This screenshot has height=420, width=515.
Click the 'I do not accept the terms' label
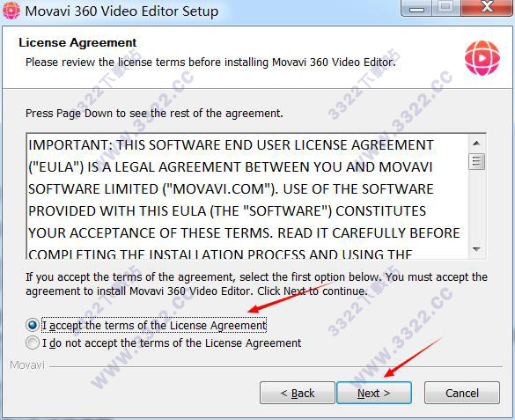tap(172, 343)
